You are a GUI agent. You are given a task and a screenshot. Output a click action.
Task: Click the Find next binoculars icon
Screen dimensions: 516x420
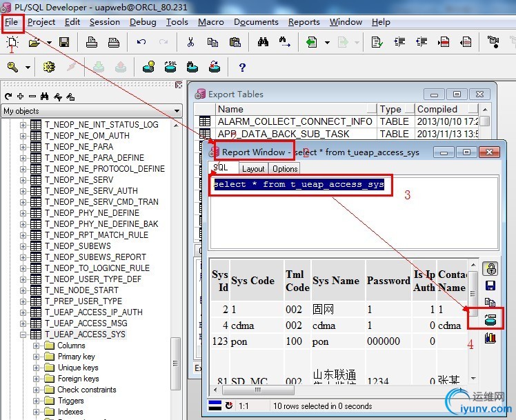tap(285, 42)
